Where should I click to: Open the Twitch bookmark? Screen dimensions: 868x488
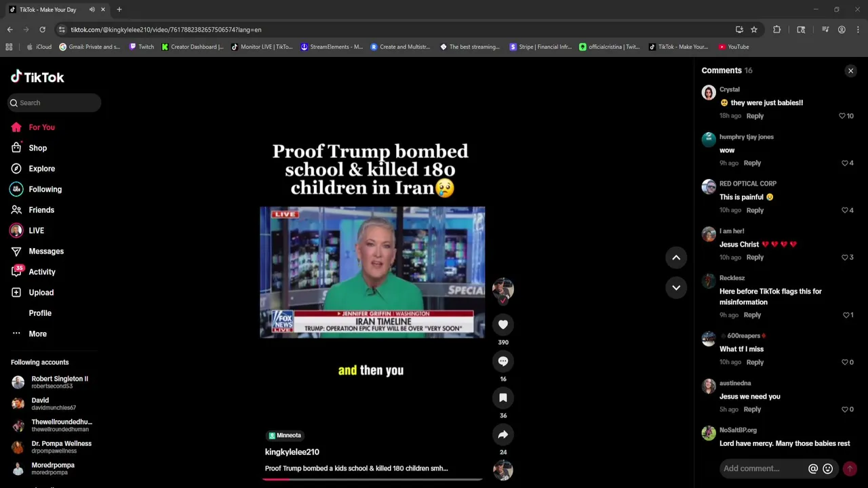142,47
